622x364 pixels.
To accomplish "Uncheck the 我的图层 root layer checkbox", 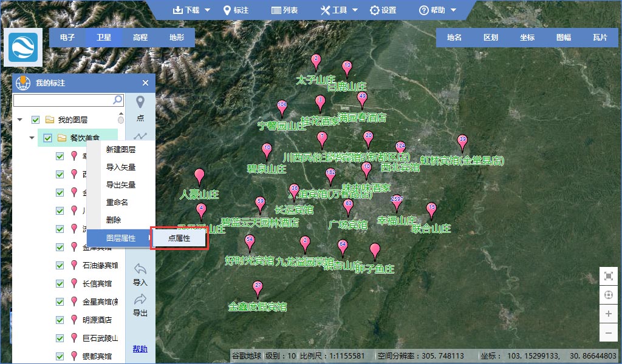I will [x=35, y=120].
